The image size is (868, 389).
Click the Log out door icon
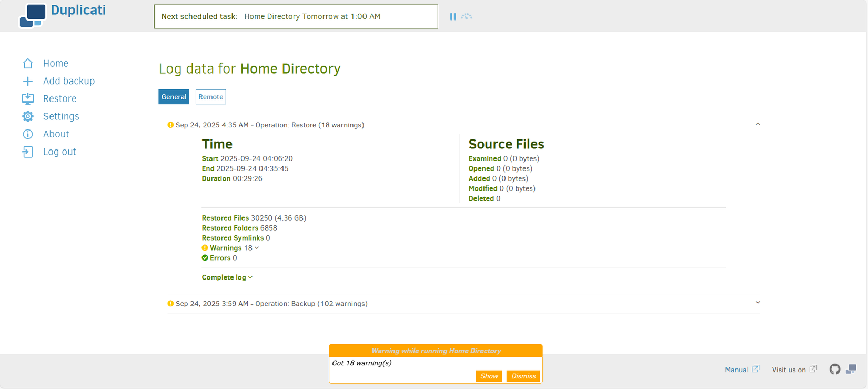coord(28,152)
